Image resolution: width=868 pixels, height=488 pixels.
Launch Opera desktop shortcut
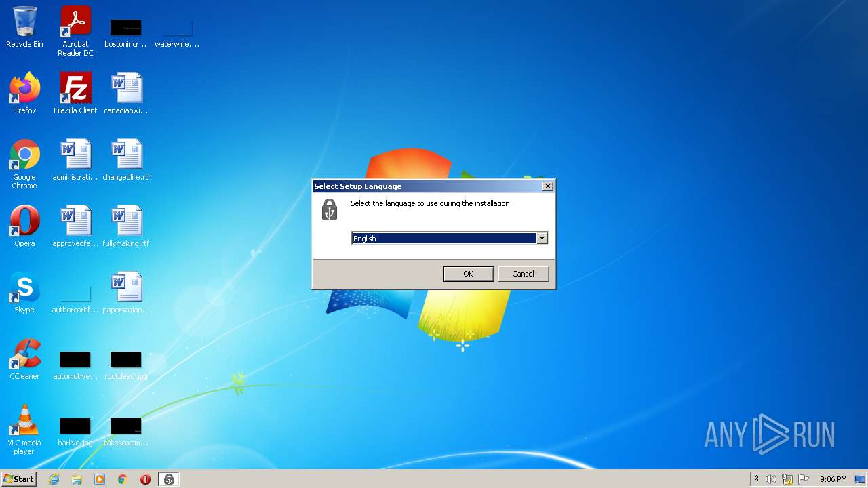click(24, 226)
